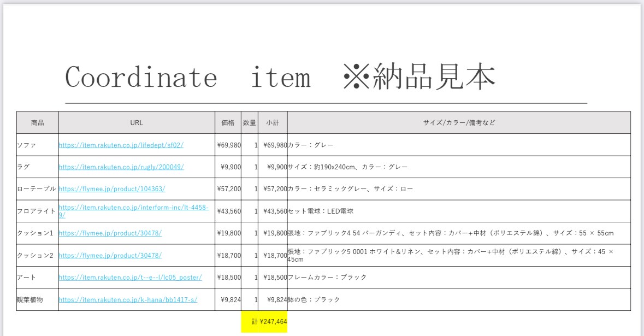This screenshot has width=644, height=336.
Task: Select ¥9,900 in the 価格 column
Action: click(231, 167)
